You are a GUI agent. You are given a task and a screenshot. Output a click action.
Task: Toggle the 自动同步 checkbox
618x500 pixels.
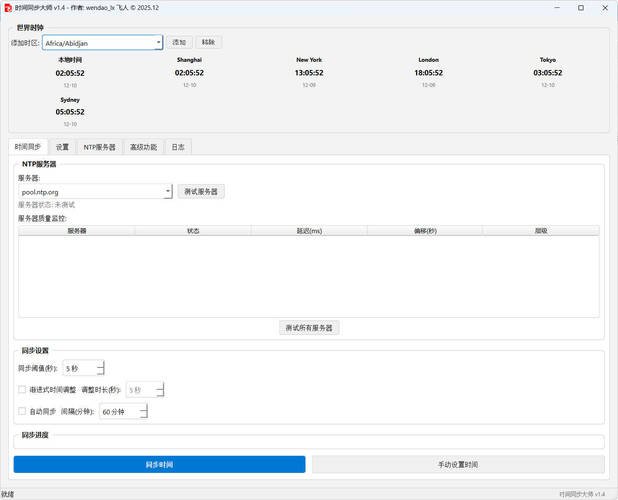[x=23, y=411]
